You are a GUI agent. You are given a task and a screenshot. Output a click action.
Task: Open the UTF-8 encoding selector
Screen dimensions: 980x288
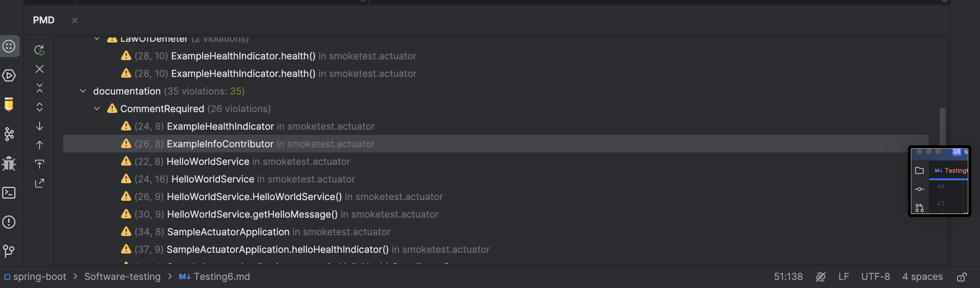point(875,277)
